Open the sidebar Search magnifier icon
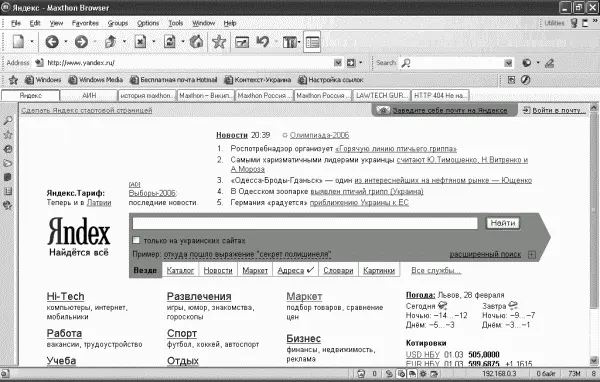Image resolution: width=600 pixels, height=382 pixels. [8, 120]
